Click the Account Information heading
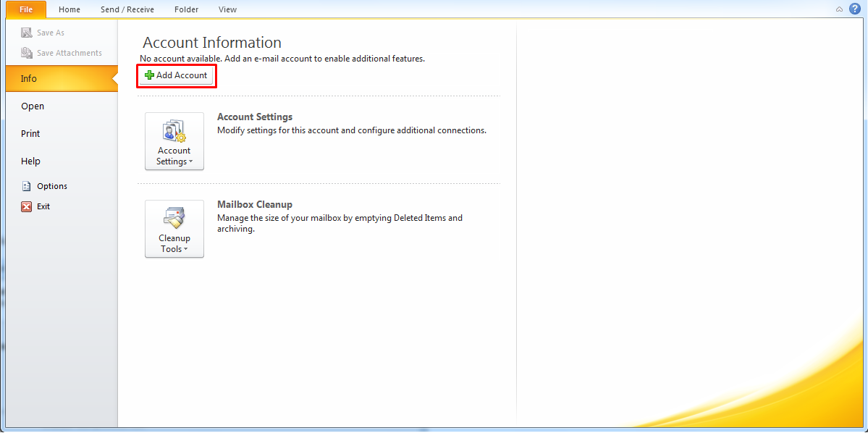868x433 pixels. [212, 43]
